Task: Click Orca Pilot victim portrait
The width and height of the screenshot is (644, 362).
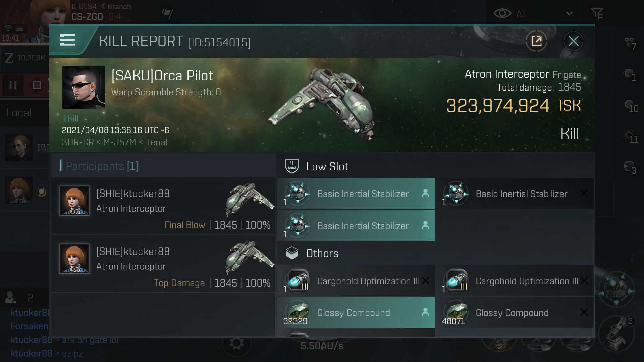Action: click(84, 87)
